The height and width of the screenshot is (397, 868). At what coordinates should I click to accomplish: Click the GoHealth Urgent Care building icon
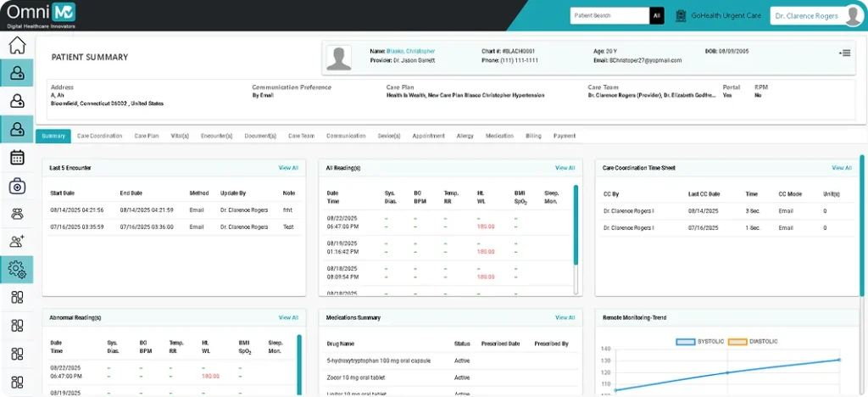[681, 15]
